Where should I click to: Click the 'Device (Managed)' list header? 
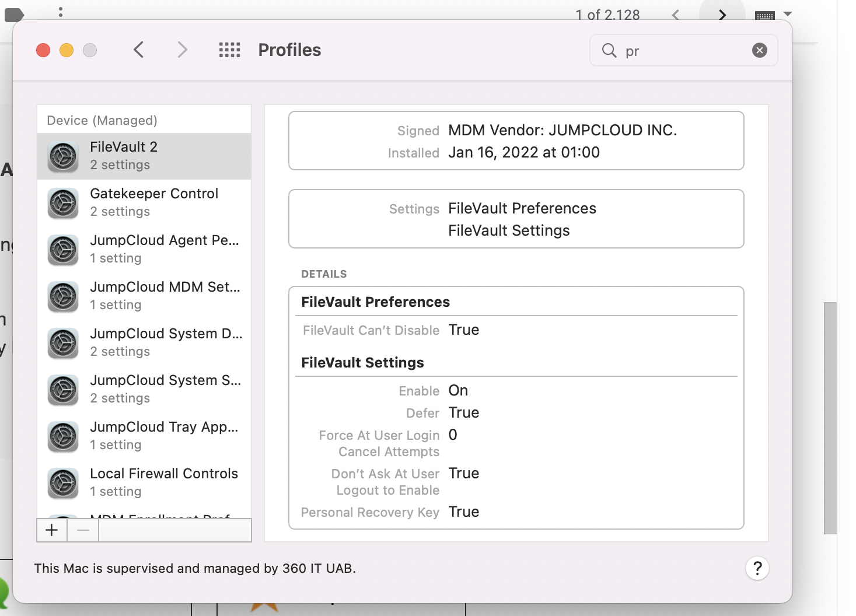click(102, 120)
